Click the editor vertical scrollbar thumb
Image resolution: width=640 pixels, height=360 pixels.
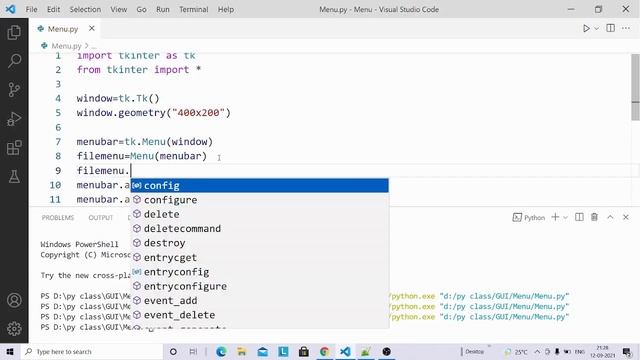[x=635, y=87]
